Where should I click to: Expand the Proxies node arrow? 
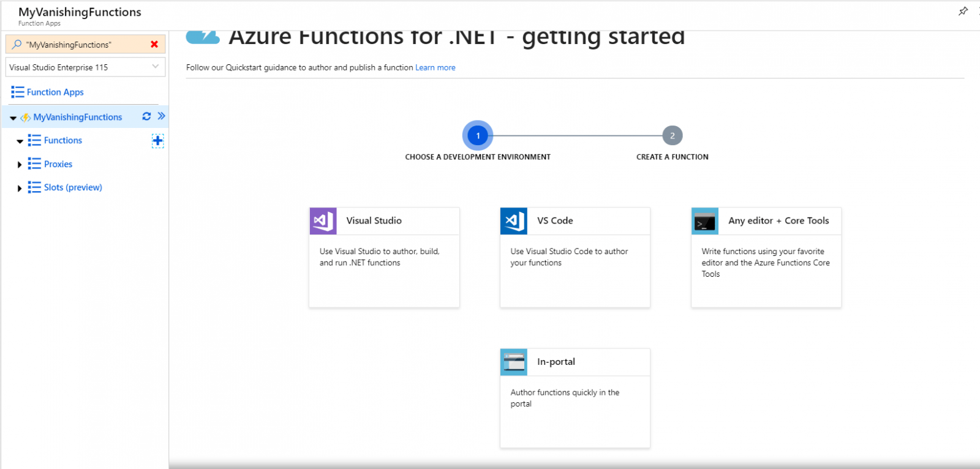[x=20, y=165]
